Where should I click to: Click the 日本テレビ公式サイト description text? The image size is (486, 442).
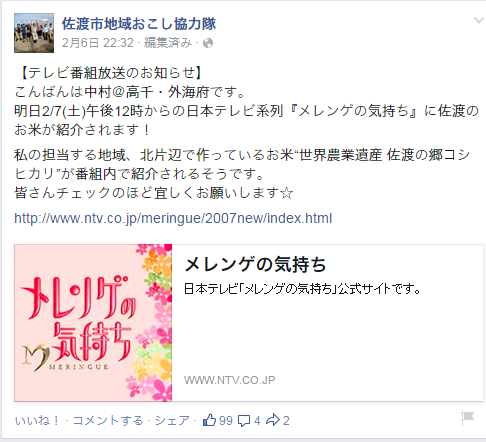click(x=302, y=289)
